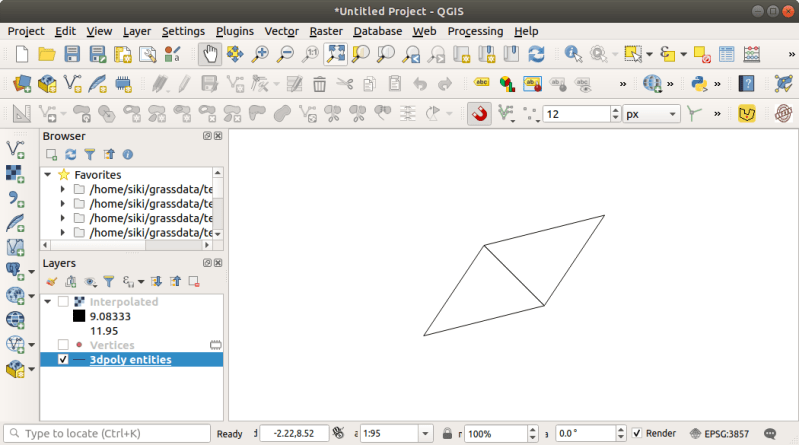Filter the Browser panel
Screen dimensions: 799x445
pyautogui.click(x=90, y=154)
